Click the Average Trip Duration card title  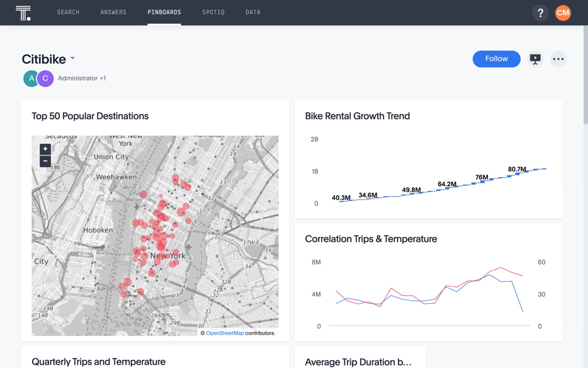358,362
